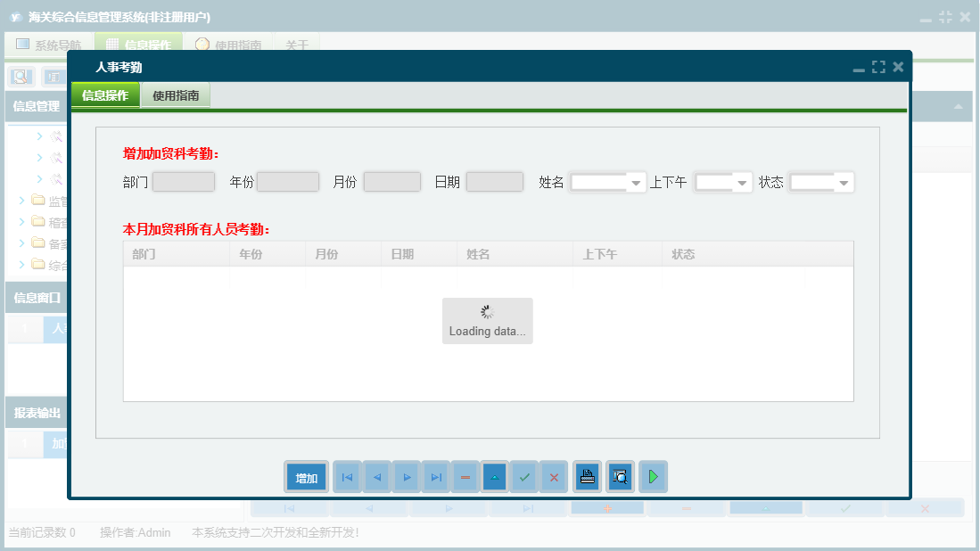This screenshot has width=980, height=551.
Task: Close the 人事考勤 dialog
Action: click(x=898, y=67)
